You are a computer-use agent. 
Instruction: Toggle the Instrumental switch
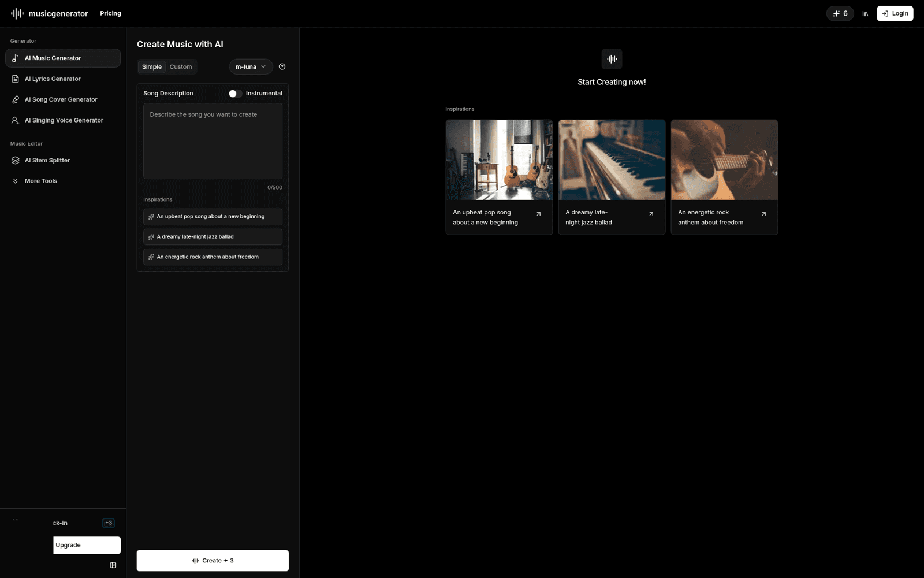tap(234, 94)
